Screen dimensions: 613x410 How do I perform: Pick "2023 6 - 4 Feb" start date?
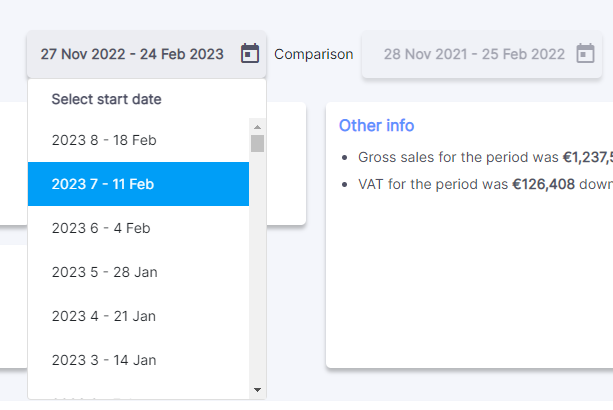point(101,228)
